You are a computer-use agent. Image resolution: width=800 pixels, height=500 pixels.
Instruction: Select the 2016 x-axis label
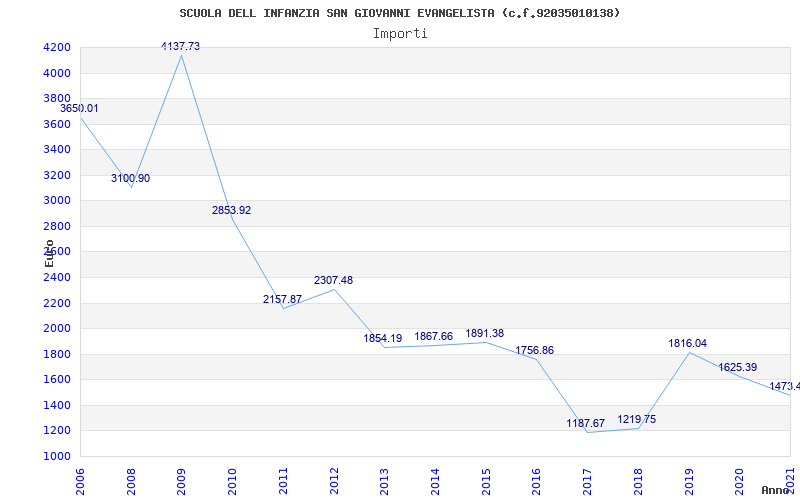click(536, 481)
